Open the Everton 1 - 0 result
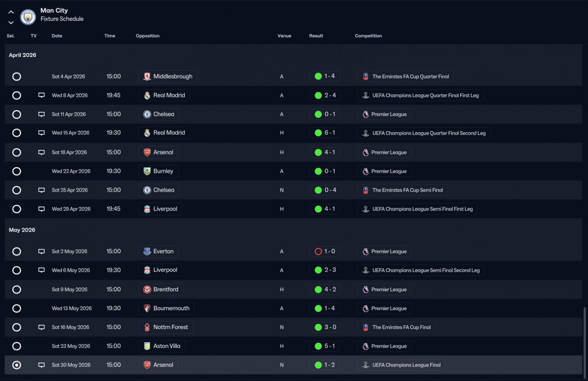Viewport: 588px width, 381px height. click(325, 252)
